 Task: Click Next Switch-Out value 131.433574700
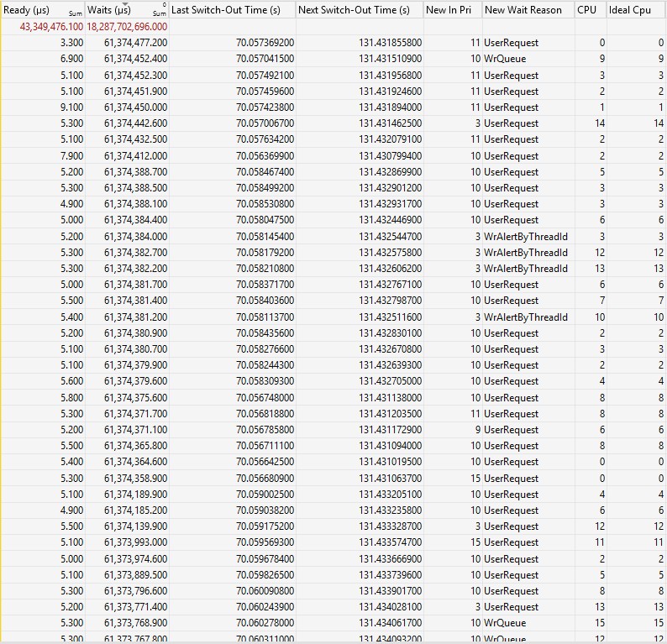(x=390, y=542)
